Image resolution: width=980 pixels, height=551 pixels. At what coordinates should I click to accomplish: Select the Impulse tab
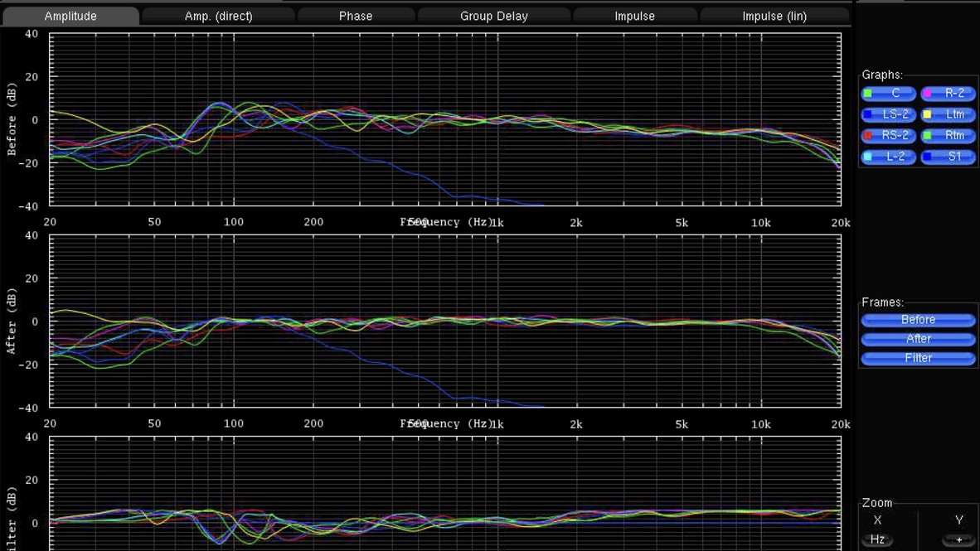click(x=634, y=16)
